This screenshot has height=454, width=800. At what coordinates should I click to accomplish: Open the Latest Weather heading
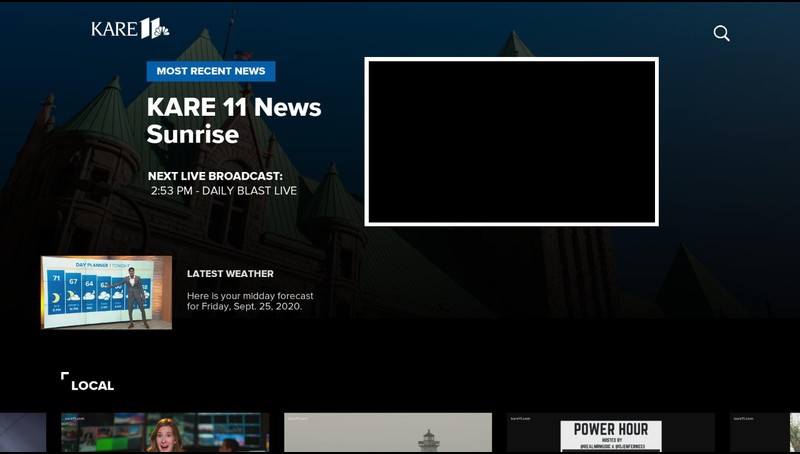(x=230, y=274)
